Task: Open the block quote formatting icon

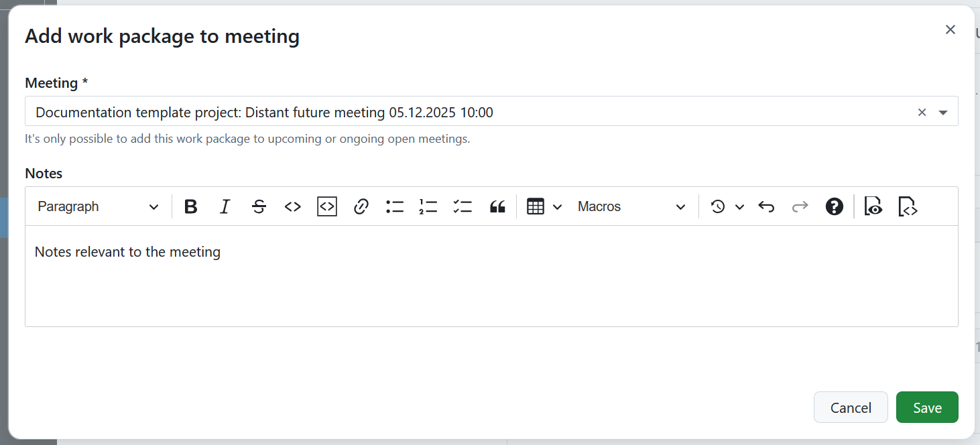Action: tap(497, 206)
